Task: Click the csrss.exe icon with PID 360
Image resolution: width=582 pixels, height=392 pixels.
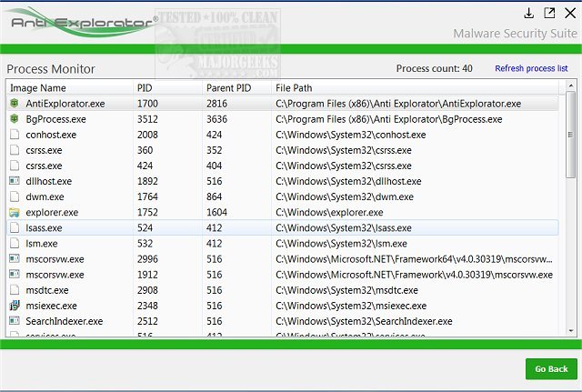Action: (x=15, y=150)
